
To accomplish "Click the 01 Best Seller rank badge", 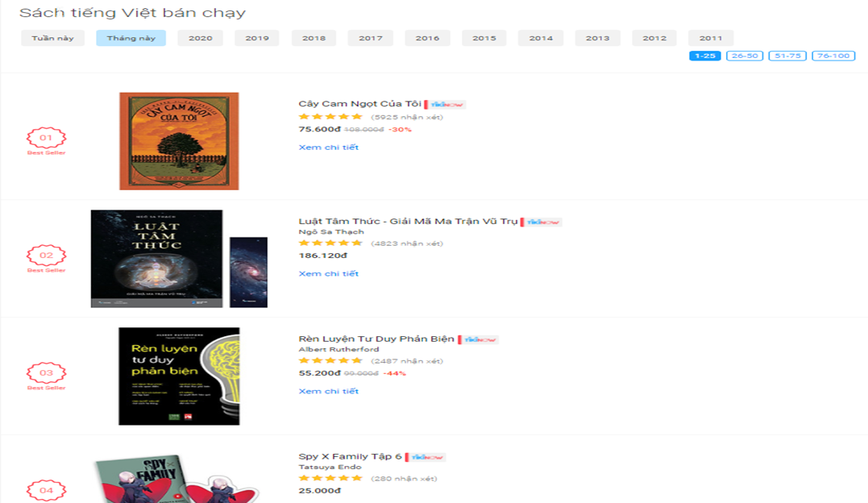I will (x=47, y=141).
